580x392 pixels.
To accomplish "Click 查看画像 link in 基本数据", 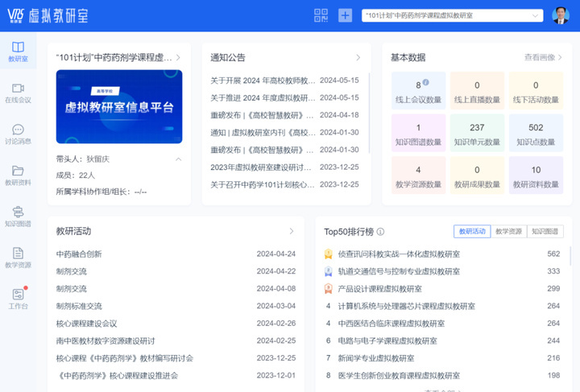I will pyautogui.click(x=543, y=58).
